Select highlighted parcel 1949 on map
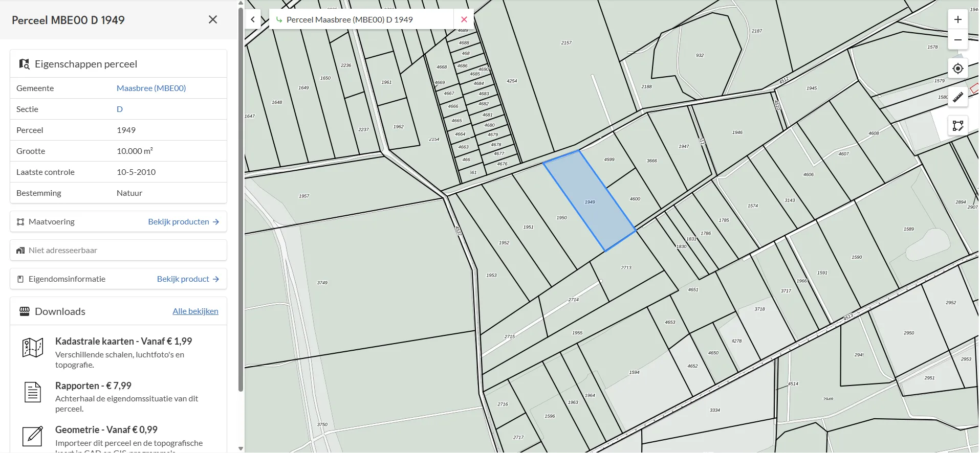 pyautogui.click(x=590, y=201)
